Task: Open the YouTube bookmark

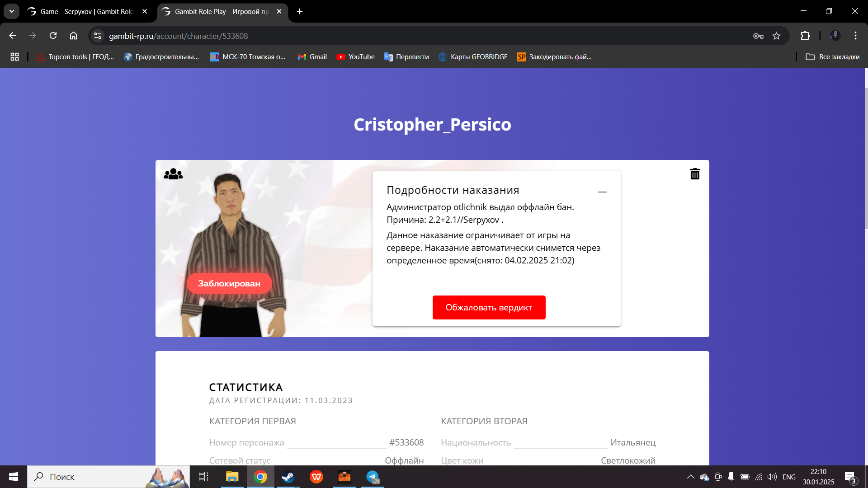Action: point(355,56)
